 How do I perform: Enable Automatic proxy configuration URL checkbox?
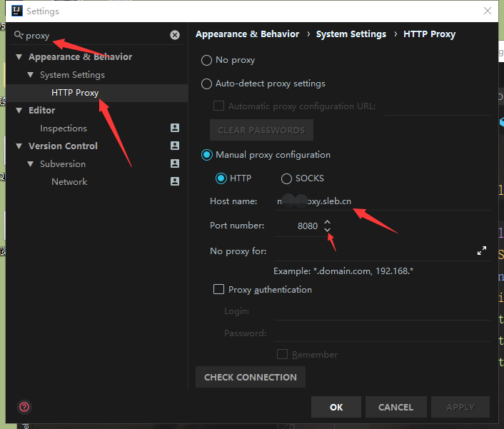(x=219, y=106)
